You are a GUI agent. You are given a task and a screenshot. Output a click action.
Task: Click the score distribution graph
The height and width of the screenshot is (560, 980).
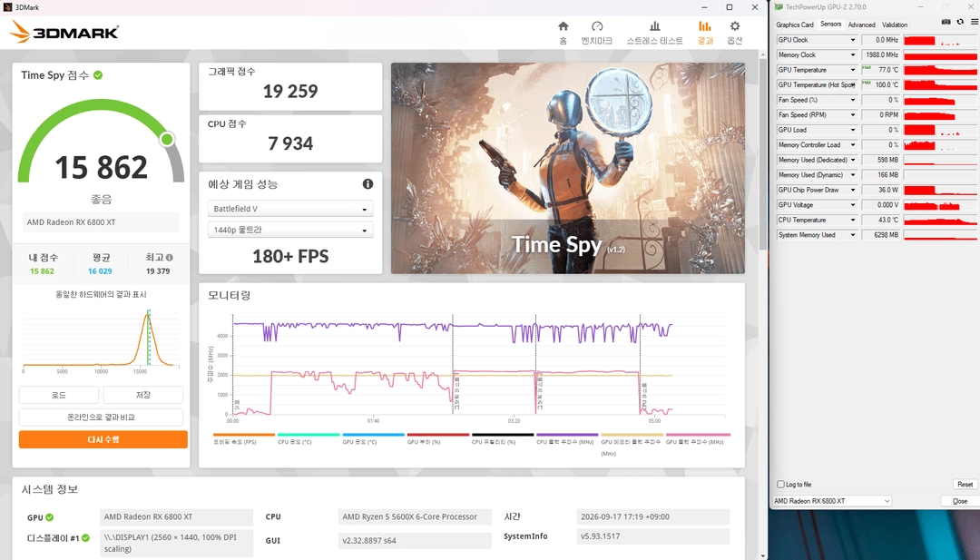tap(101, 339)
